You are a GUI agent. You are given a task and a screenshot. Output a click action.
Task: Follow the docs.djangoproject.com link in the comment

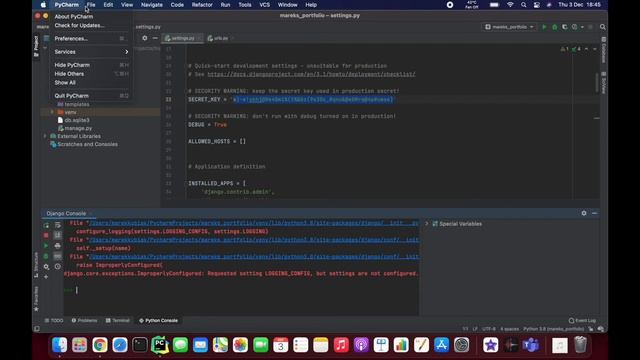(x=311, y=74)
